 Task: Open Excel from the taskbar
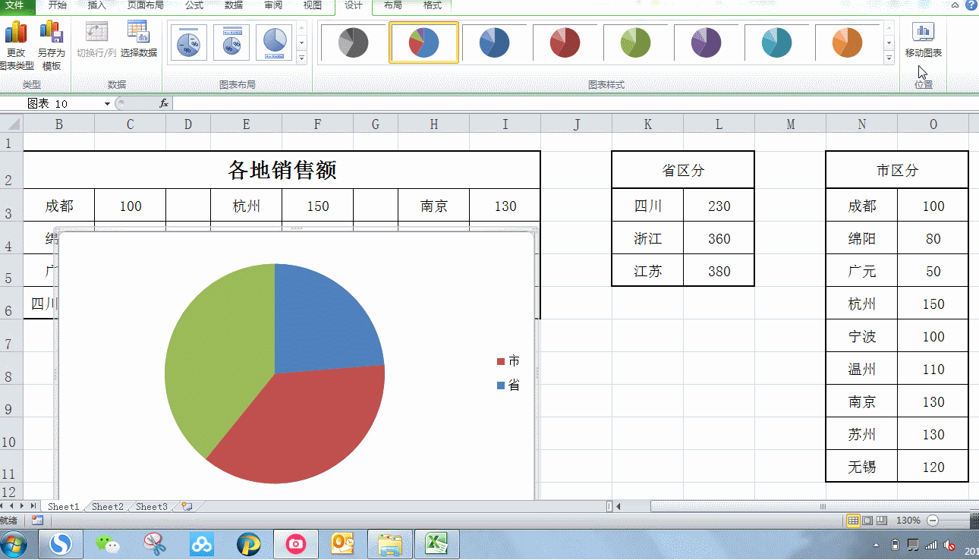(436, 543)
